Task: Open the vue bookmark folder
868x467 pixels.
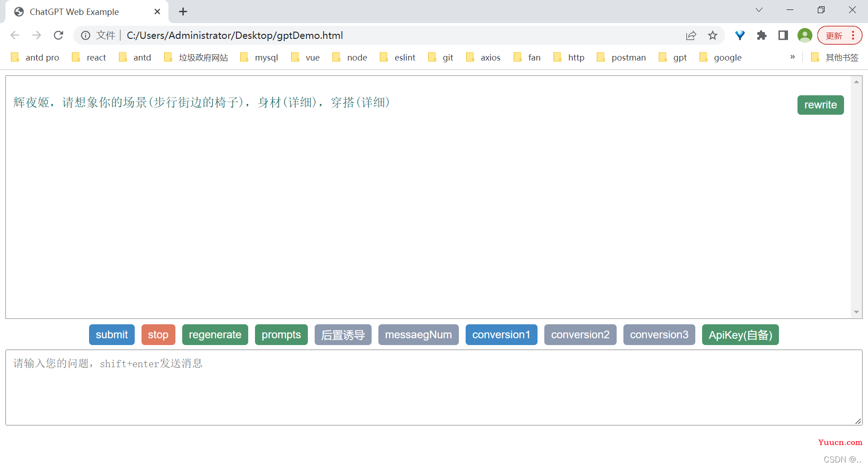Action: pos(306,57)
